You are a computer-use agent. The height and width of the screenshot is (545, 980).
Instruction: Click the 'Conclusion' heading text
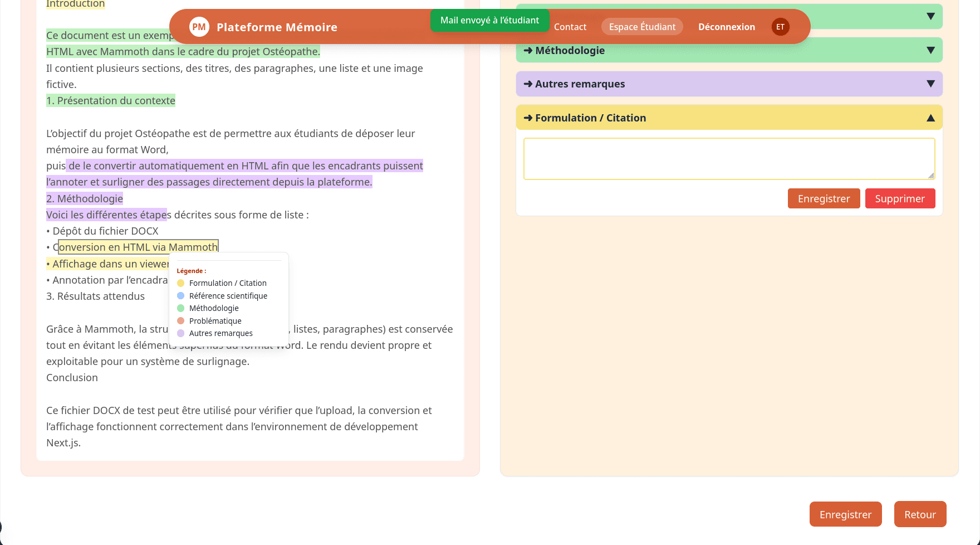coord(72,377)
